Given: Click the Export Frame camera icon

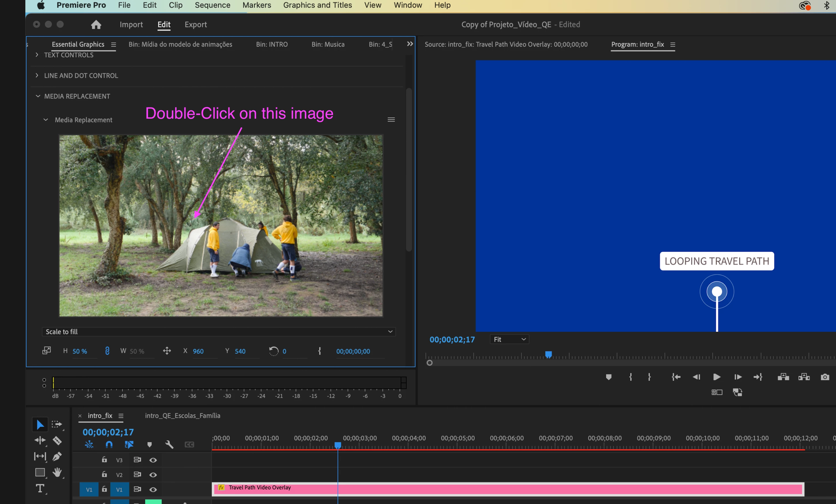Looking at the screenshot, I should click(825, 377).
